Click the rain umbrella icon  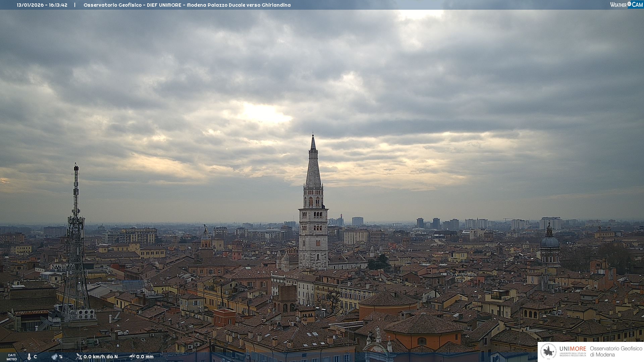[x=132, y=357]
